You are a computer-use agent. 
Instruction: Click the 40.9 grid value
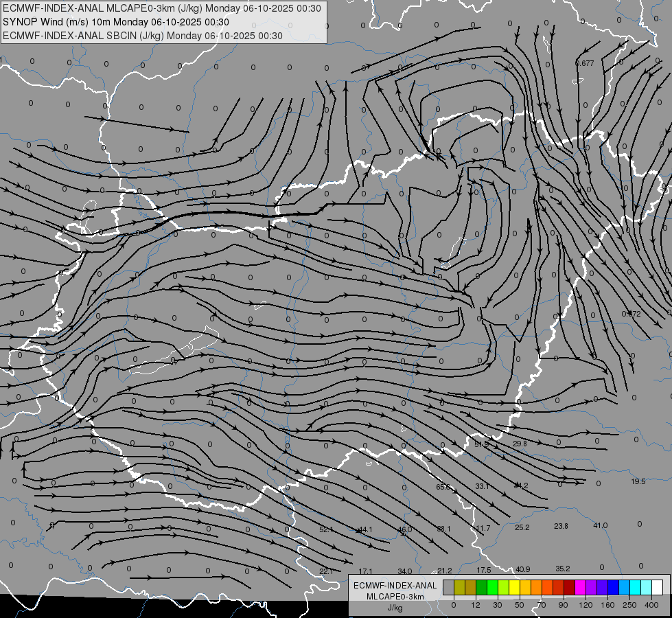[523, 569]
